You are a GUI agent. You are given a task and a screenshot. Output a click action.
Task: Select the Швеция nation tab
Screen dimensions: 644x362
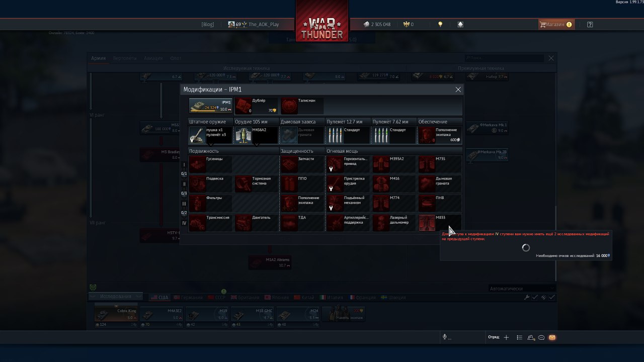(393, 298)
